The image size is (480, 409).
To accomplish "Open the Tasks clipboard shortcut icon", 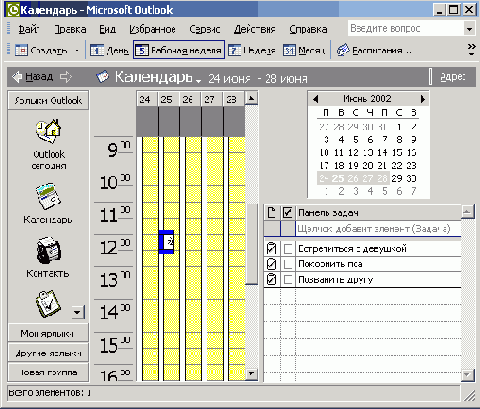I will coord(48,304).
